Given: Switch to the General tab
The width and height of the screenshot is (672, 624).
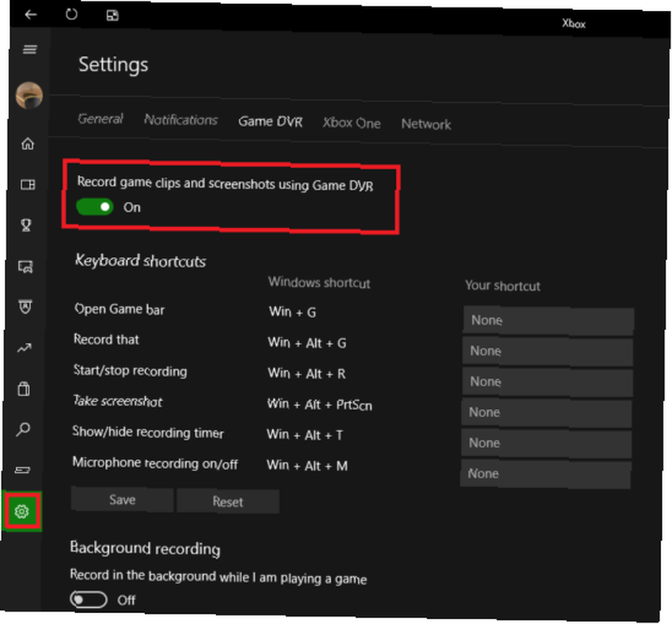Looking at the screenshot, I should (x=101, y=118).
